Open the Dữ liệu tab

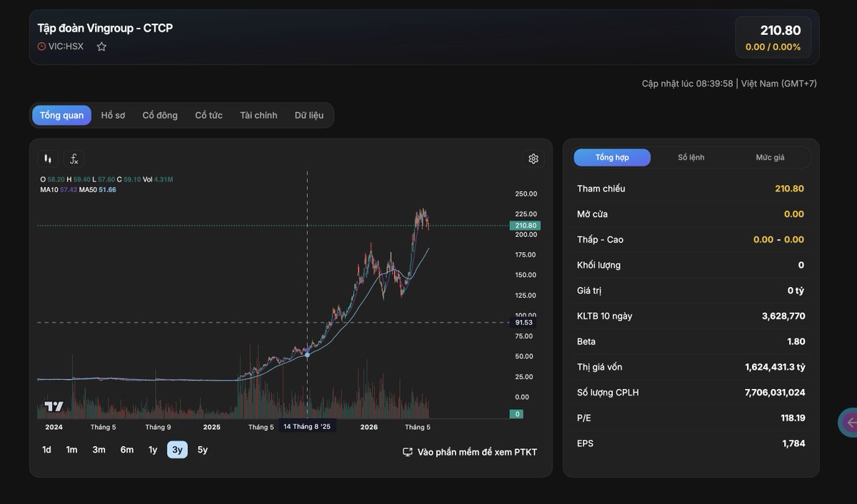tap(309, 115)
